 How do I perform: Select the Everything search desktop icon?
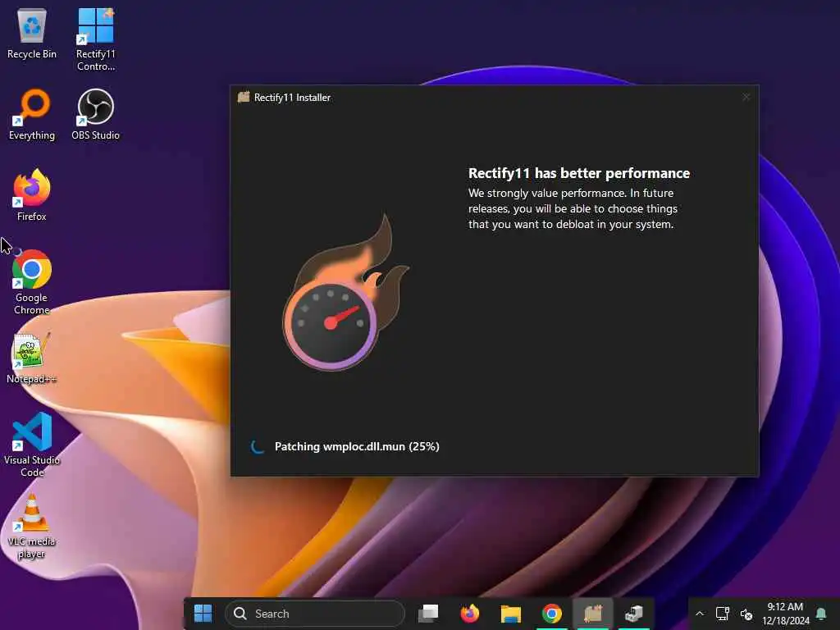(32, 115)
